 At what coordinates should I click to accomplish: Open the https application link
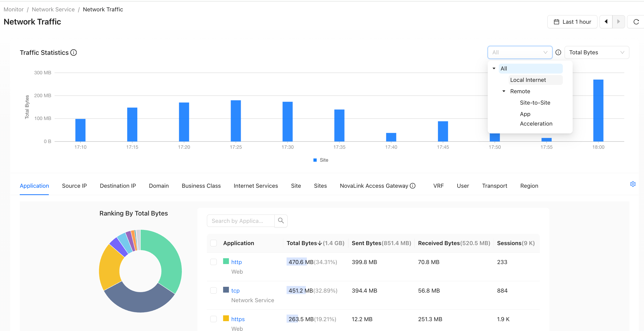tap(238, 319)
